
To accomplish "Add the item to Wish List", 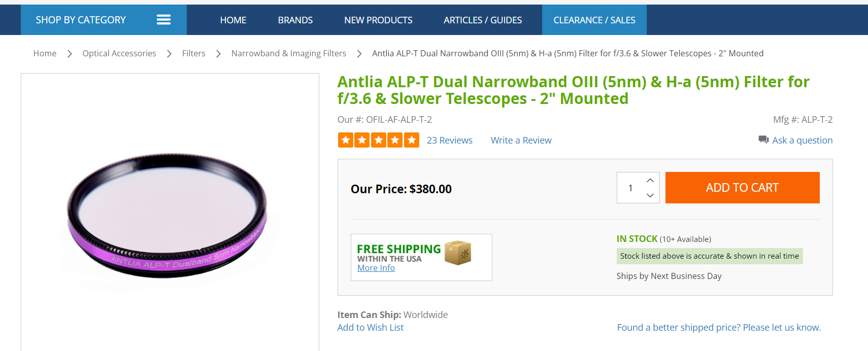I will 370,328.
